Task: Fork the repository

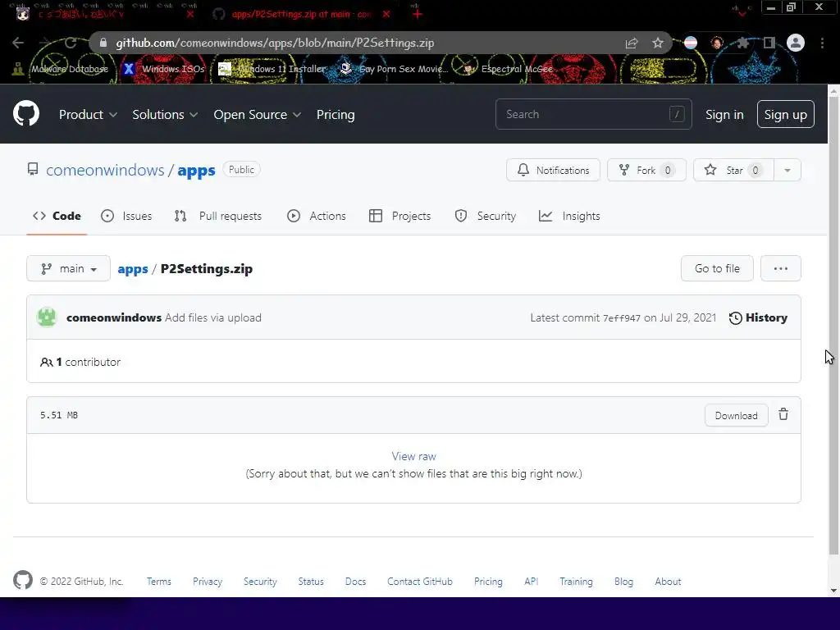Action: 646,171
